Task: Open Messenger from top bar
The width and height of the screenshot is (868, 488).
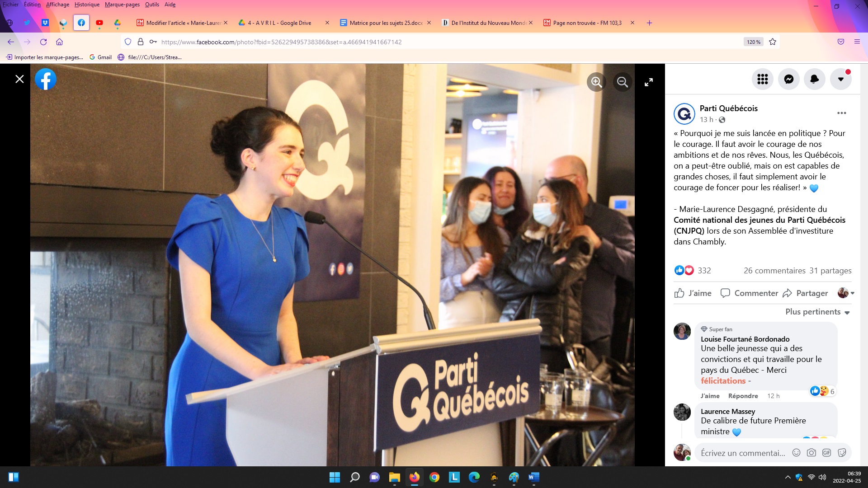Action: [x=789, y=79]
